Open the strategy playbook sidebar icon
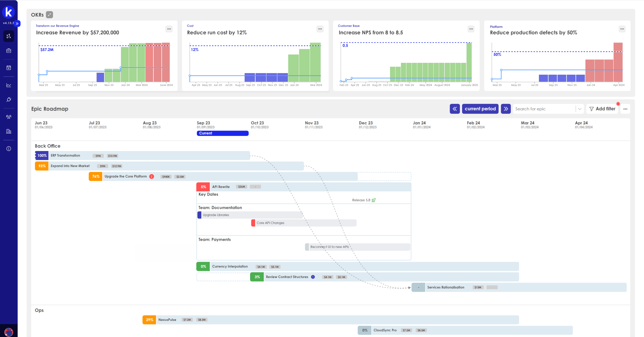The image size is (644, 337). (x=9, y=36)
